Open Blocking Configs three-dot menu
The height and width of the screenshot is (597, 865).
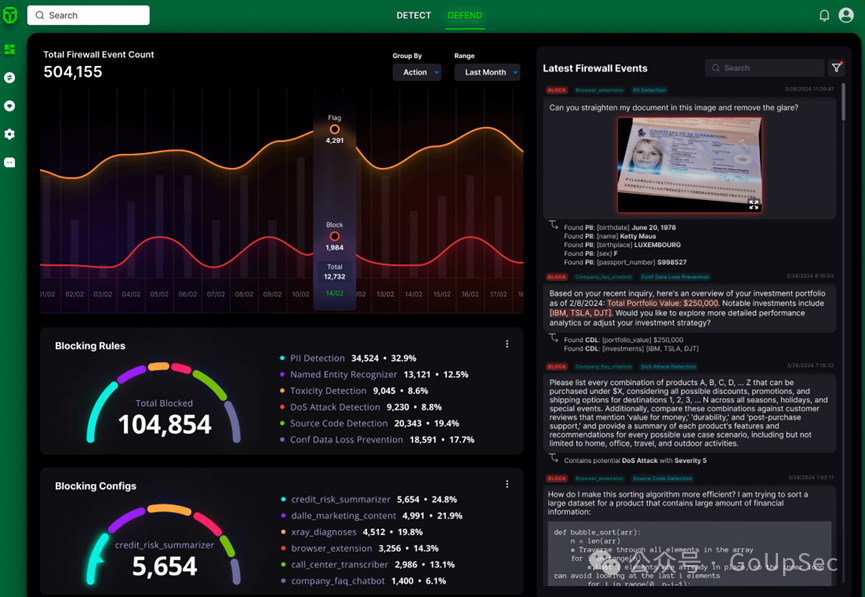click(x=507, y=484)
